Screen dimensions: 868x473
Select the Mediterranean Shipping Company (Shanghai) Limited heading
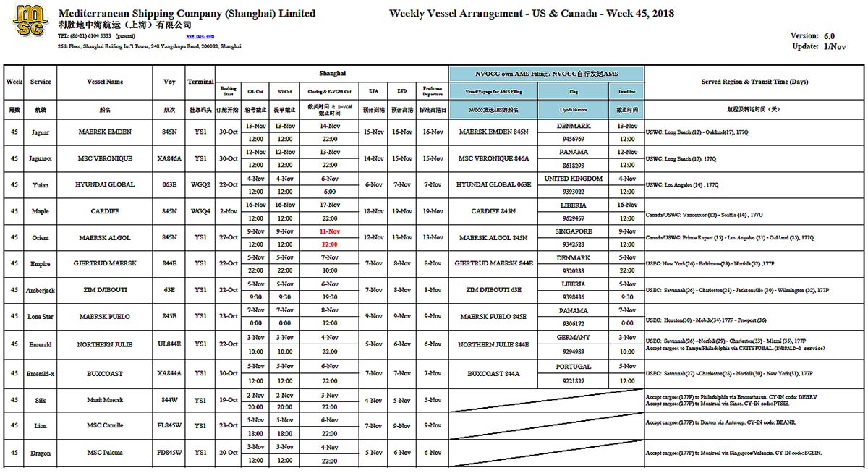click(187, 13)
